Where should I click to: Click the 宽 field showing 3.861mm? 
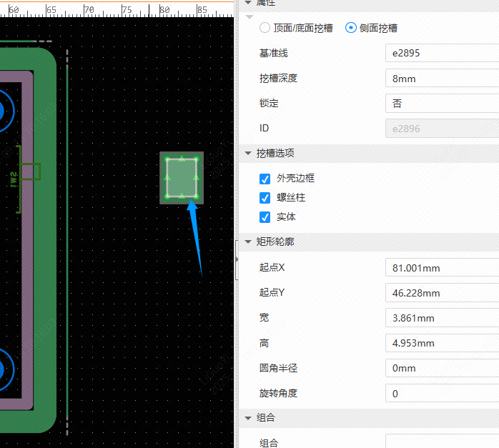click(x=441, y=318)
